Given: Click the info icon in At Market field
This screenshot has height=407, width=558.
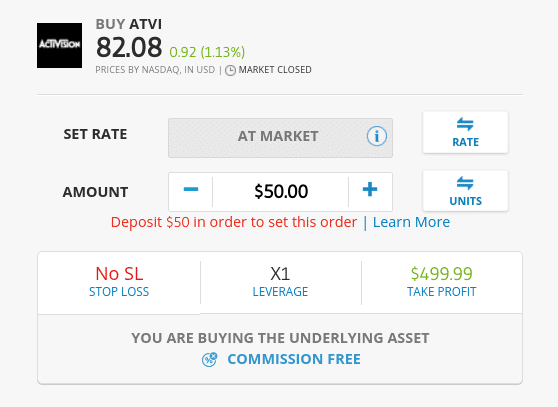Looking at the screenshot, I should tap(377, 136).
